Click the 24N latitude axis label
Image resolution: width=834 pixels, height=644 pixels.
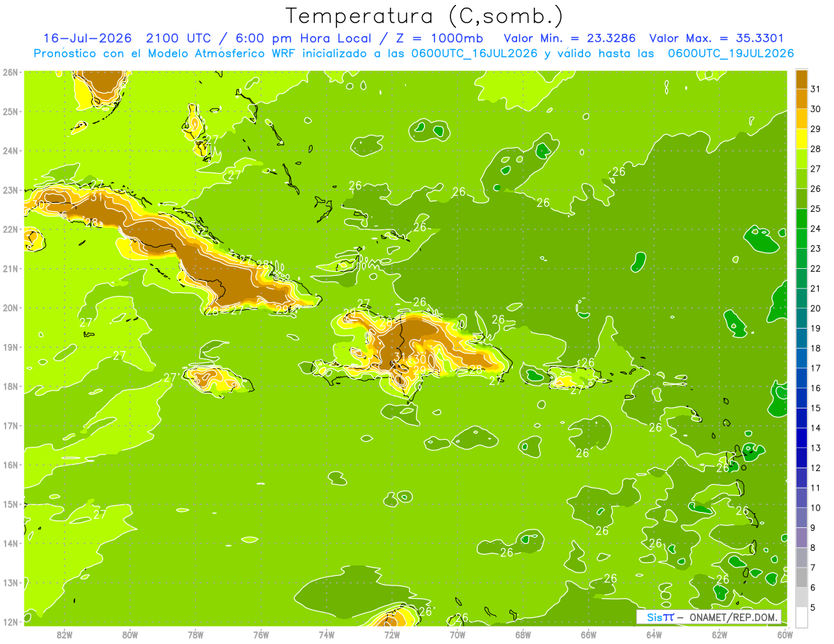[10, 151]
